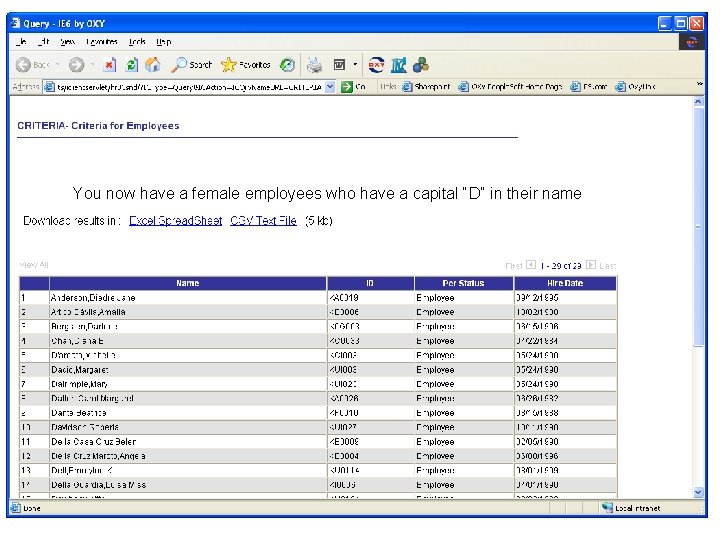The width and height of the screenshot is (720, 540).
Task: Click the ID column header
Action: click(370, 283)
